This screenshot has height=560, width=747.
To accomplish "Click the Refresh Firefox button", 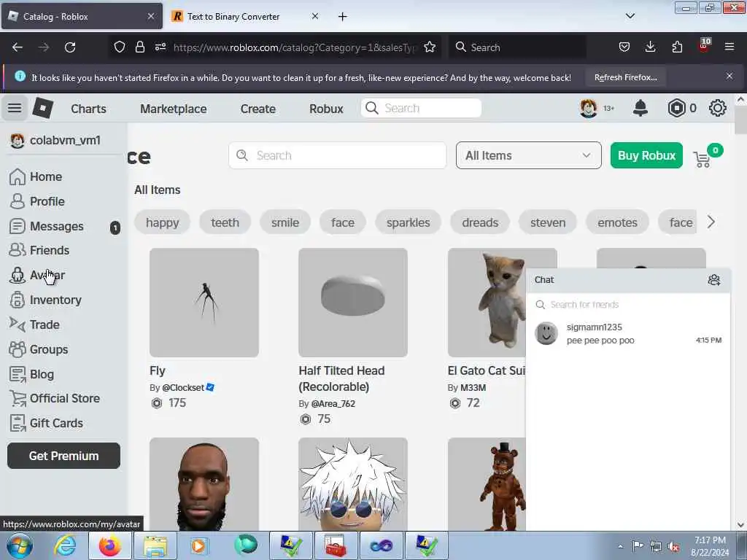I will (625, 77).
